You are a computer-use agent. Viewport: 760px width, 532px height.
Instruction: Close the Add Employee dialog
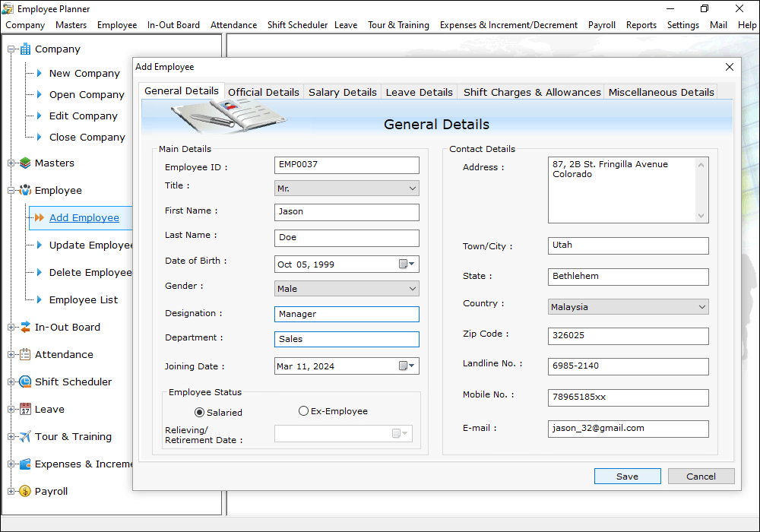coord(730,67)
